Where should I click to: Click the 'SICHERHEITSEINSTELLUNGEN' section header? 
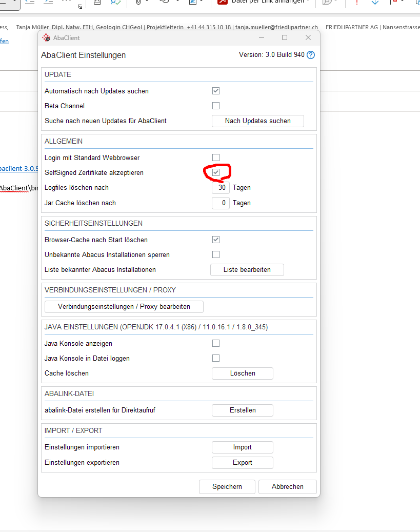click(94, 223)
